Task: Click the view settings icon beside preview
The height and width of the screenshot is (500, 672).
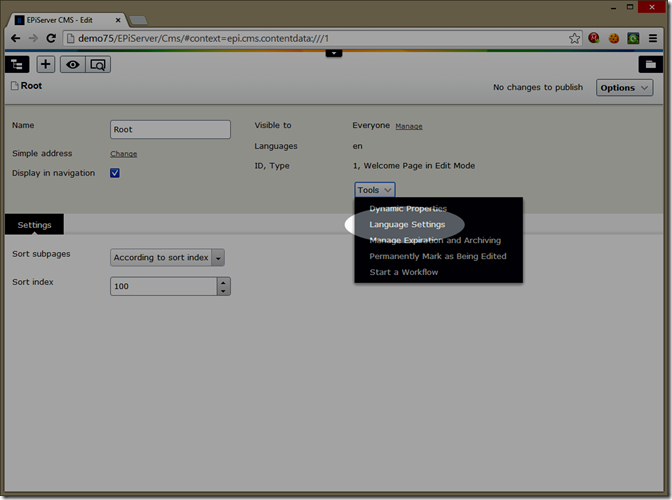Action: coord(98,64)
